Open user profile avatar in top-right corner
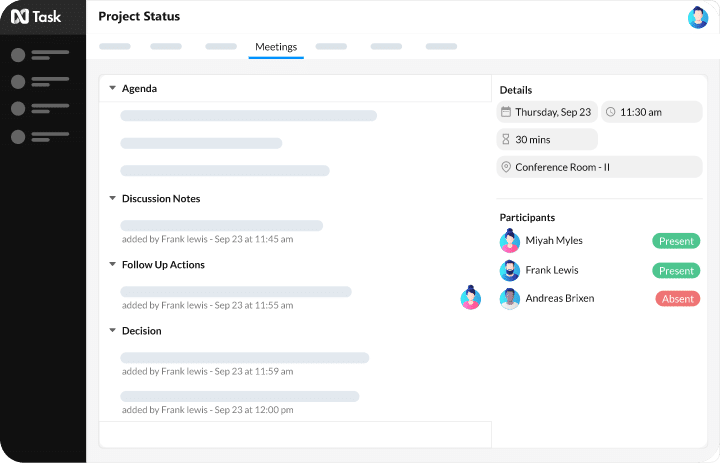The height and width of the screenshot is (463, 720). [697, 17]
